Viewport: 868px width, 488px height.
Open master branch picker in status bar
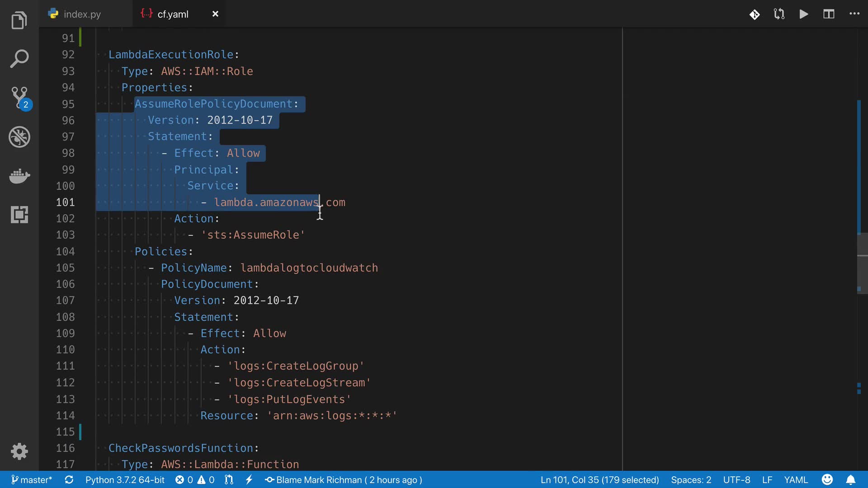[x=31, y=480]
